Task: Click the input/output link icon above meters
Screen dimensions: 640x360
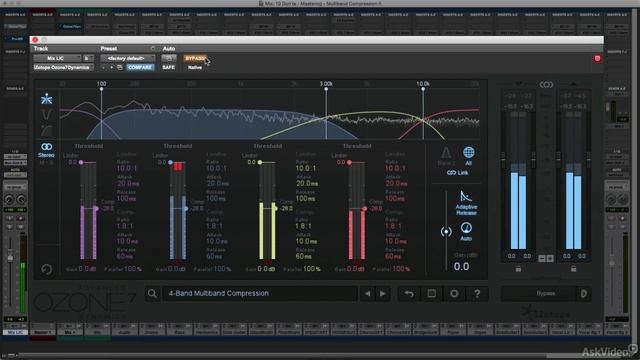Action: click(546, 84)
